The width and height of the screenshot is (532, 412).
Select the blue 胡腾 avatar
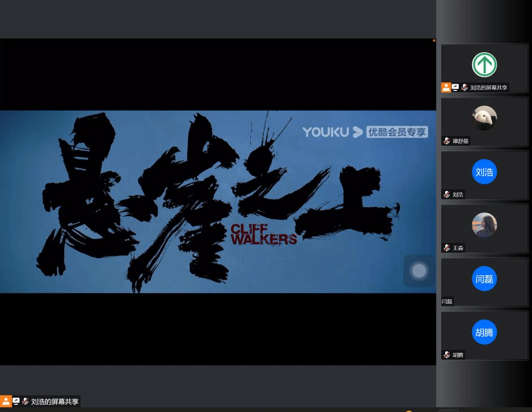coord(484,333)
